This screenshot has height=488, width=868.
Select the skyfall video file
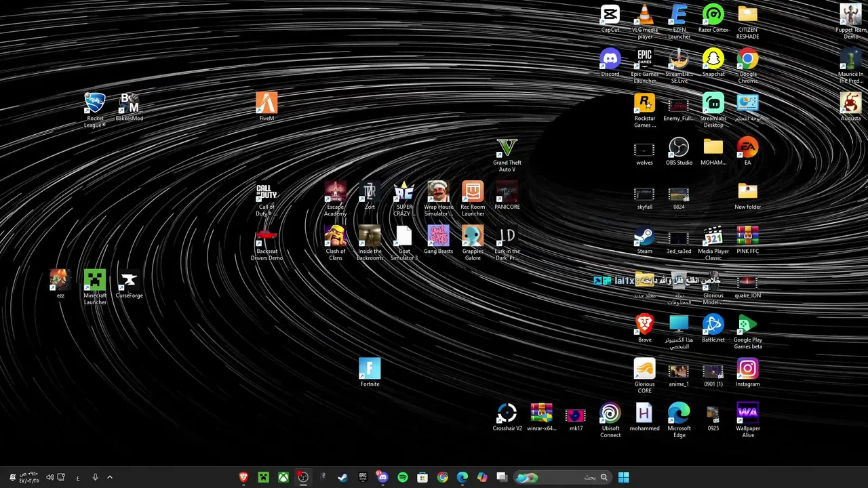pyautogui.click(x=644, y=196)
